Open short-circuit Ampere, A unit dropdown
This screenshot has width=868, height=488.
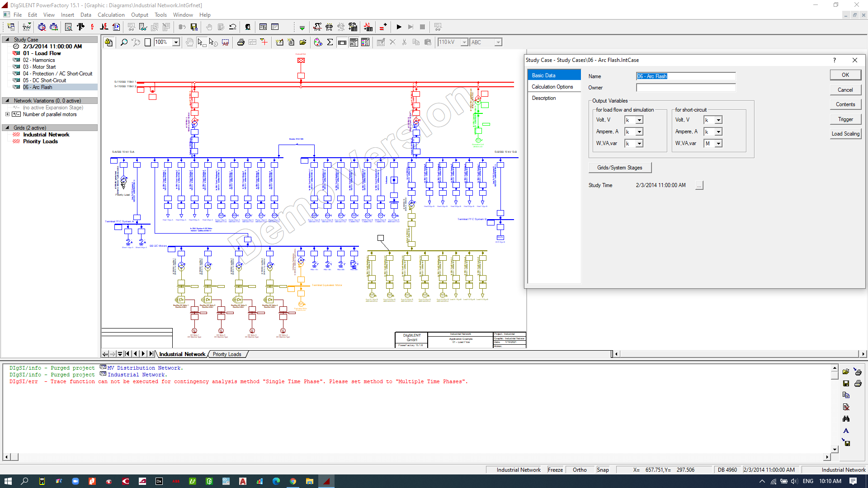point(718,132)
